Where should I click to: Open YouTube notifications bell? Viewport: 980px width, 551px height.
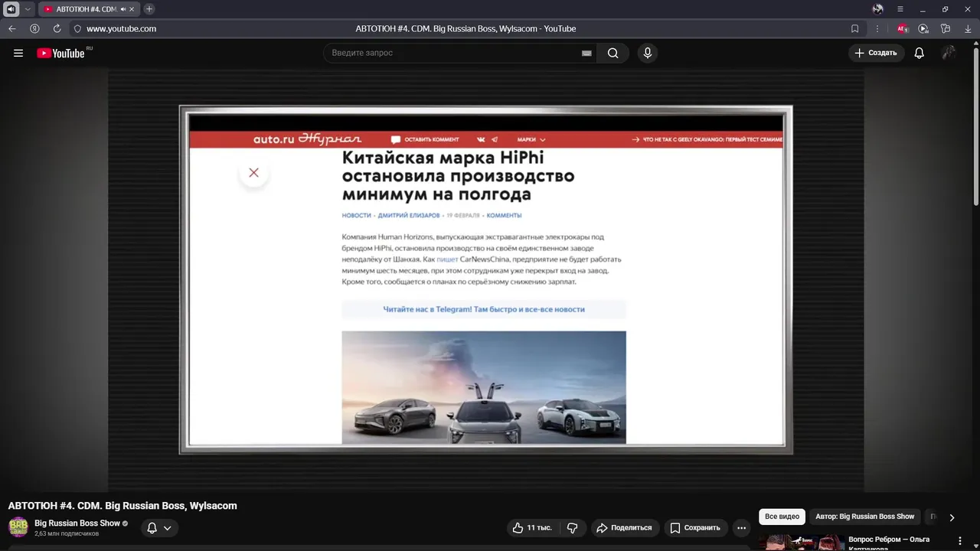[x=920, y=53]
